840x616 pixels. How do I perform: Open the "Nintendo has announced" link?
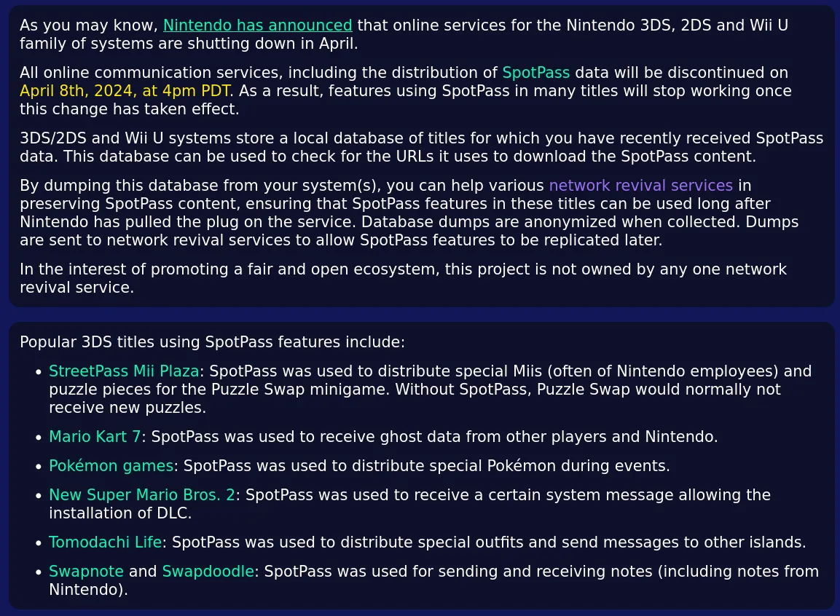point(257,25)
